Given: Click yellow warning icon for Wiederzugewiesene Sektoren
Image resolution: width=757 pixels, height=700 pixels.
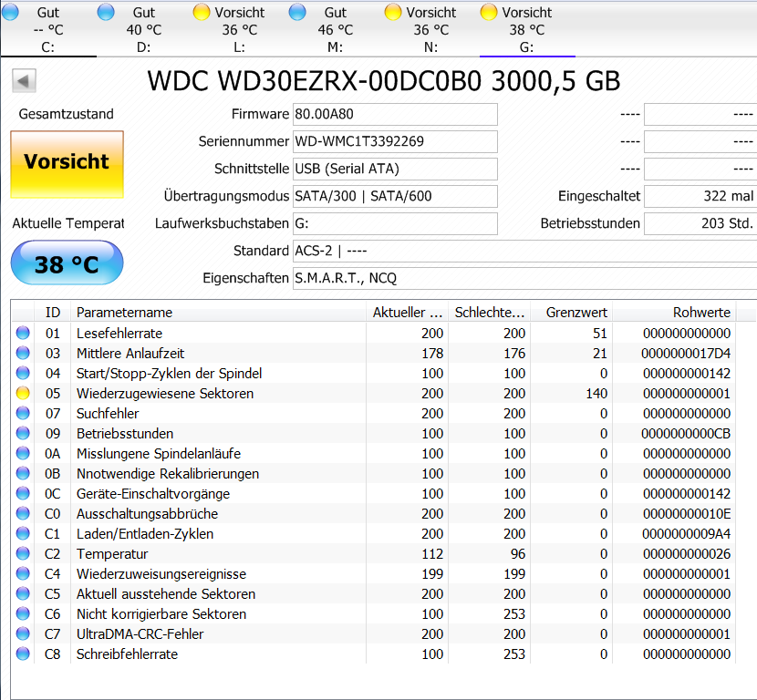Looking at the screenshot, I should 23,393.
